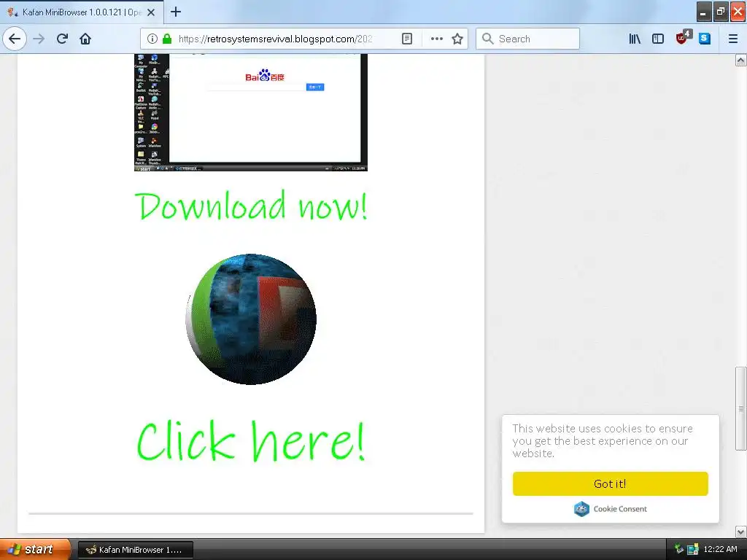Click the green secure connection padlock
This screenshot has height=560, width=747.
pyautogui.click(x=167, y=39)
